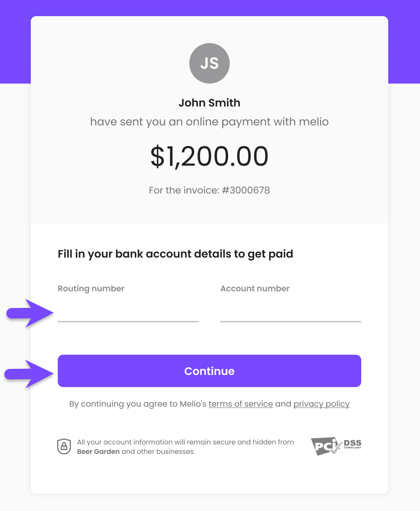Open the privacy policy link
This screenshot has width=420, height=511.
coord(321,404)
